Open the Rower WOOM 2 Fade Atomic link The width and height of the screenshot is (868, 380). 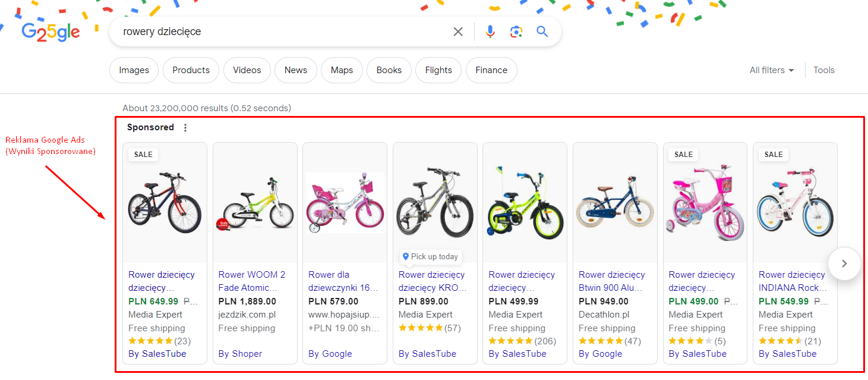pyautogui.click(x=252, y=281)
